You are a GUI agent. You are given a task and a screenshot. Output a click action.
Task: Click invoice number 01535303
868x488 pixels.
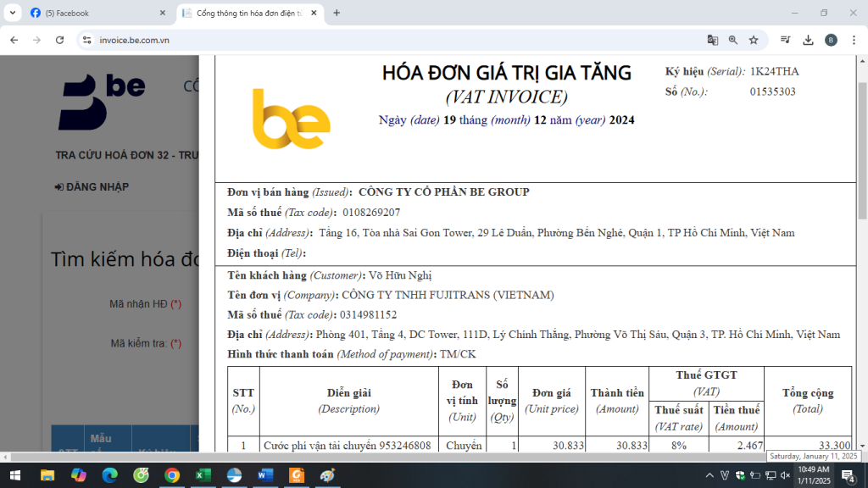[773, 91]
